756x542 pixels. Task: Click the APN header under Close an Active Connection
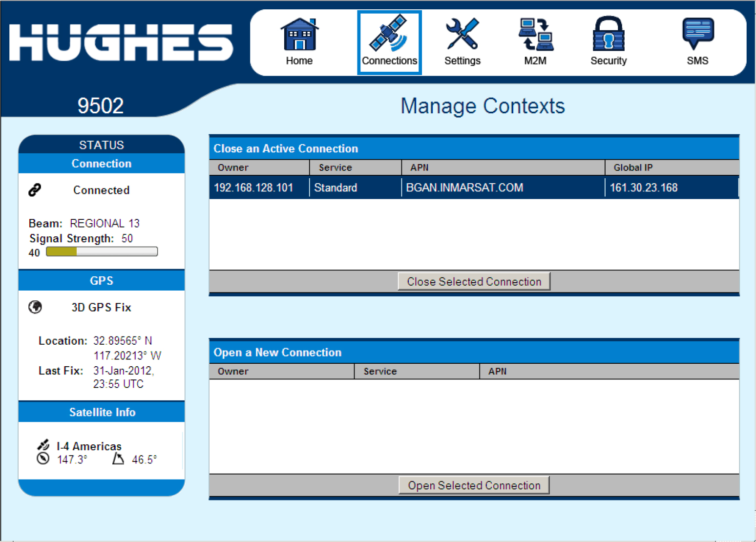[x=419, y=167]
